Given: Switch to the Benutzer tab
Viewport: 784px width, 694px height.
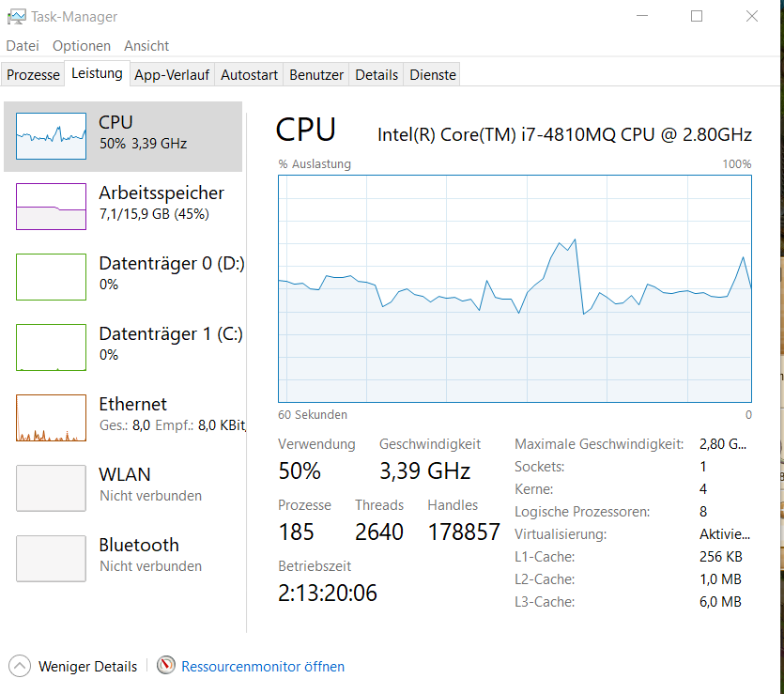Looking at the screenshot, I should click(316, 74).
